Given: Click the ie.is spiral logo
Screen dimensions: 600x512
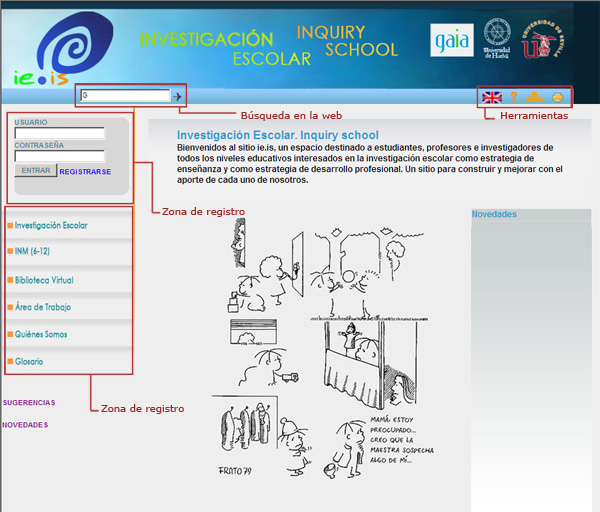Looking at the screenshot, I should click(64, 49).
